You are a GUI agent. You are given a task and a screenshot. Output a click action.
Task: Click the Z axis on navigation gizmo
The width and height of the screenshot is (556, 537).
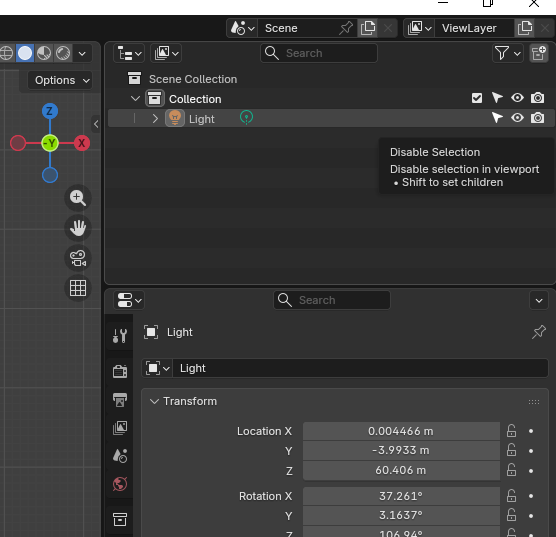(50, 111)
